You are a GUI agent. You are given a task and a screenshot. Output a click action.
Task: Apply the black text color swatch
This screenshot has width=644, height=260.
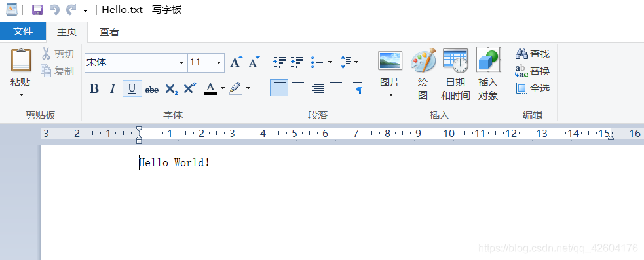pyautogui.click(x=210, y=88)
